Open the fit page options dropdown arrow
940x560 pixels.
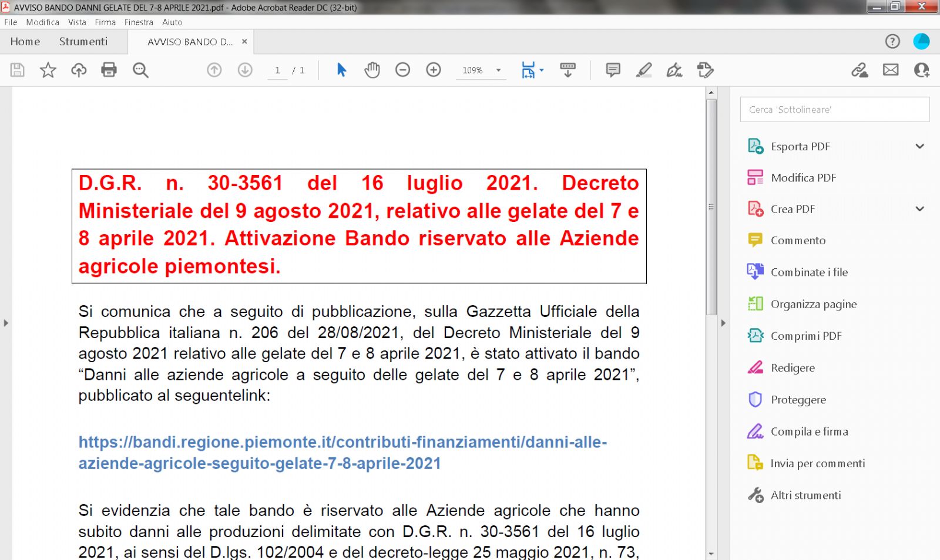tap(542, 70)
